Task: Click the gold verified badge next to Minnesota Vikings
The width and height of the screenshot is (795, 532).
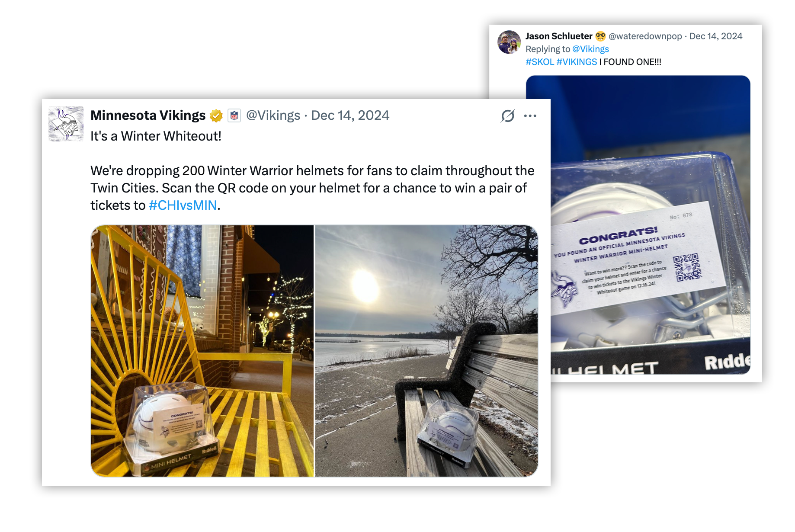Action: [216, 115]
